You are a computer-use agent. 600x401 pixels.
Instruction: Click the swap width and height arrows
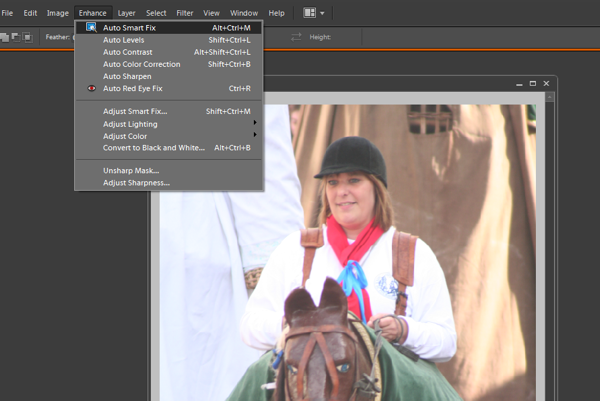pyautogui.click(x=296, y=37)
